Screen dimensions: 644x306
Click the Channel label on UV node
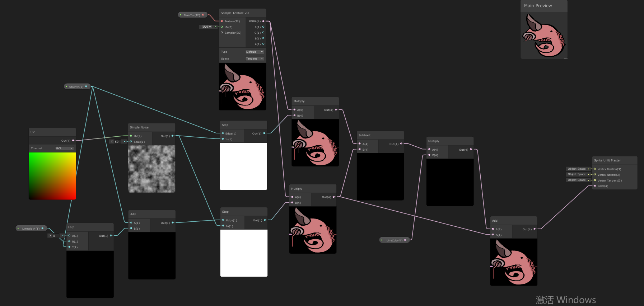point(36,148)
